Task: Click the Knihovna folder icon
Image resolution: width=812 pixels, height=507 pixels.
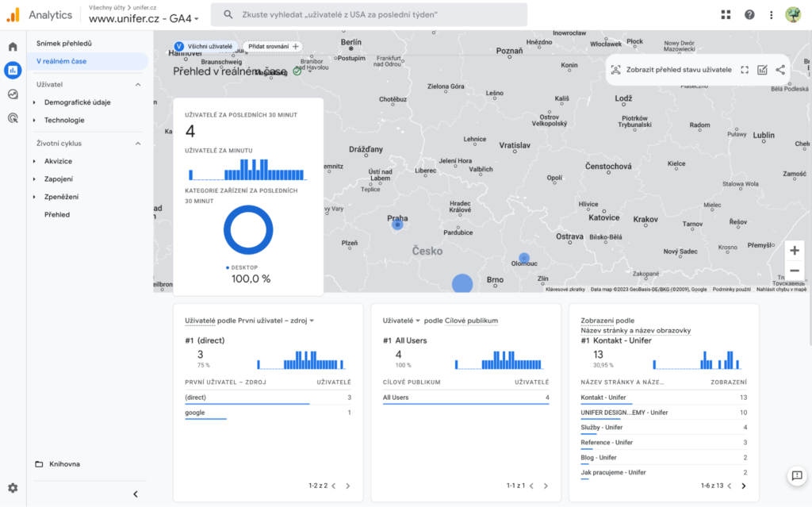Action: [39, 464]
